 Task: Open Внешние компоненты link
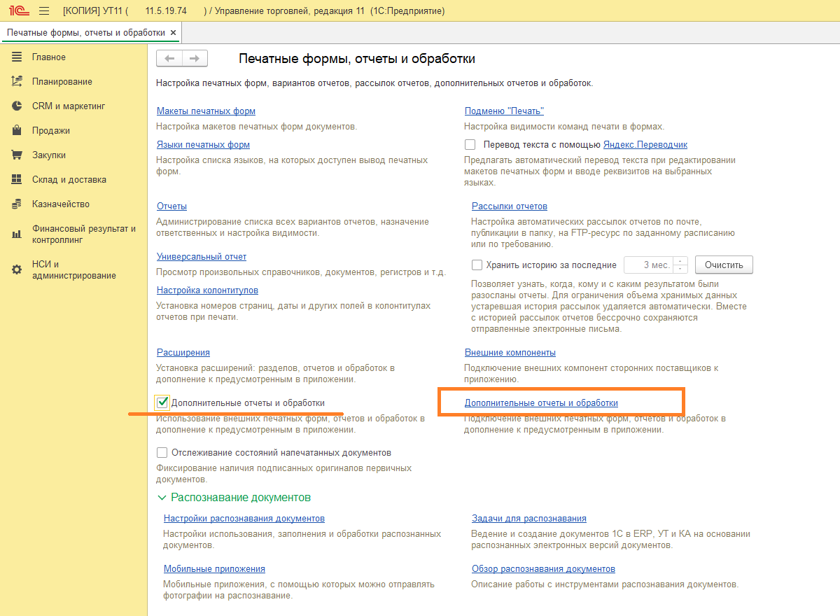pos(510,353)
